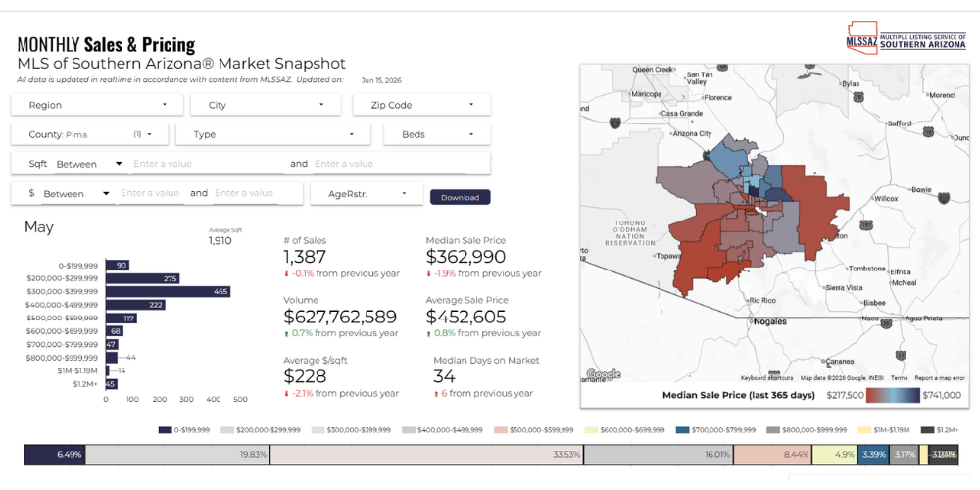980x490 pixels.
Task: Click the Nogales label on map
Action: 770,321
